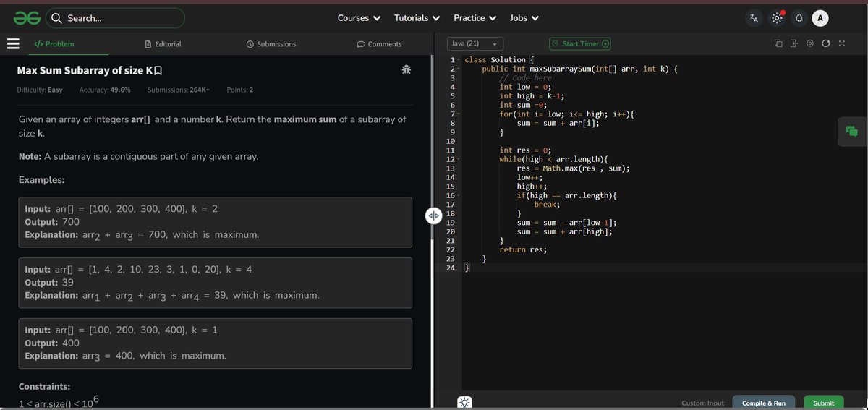Screen dimensions: 868x410
Task: Click the 'break;' code line
Action: coord(548,205)
